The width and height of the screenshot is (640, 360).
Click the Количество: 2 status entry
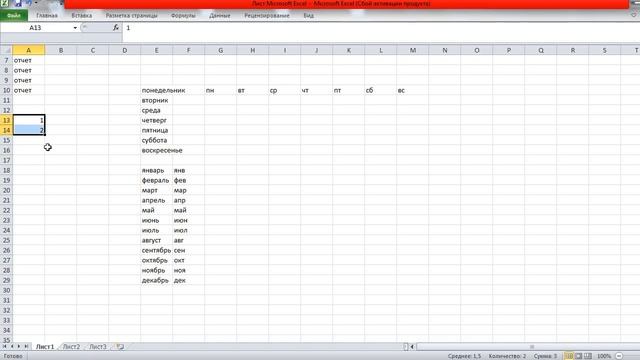pyautogui.click(x=507, y=356)
